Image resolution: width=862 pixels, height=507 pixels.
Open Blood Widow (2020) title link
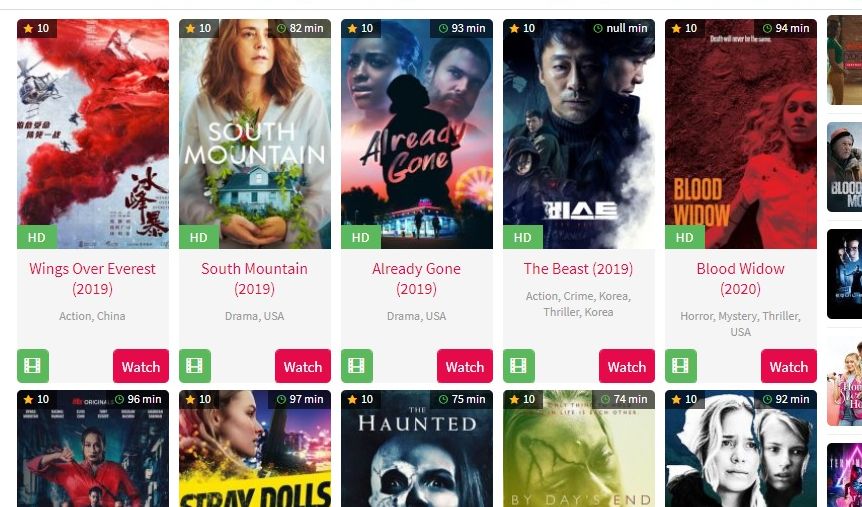point(741,279)
